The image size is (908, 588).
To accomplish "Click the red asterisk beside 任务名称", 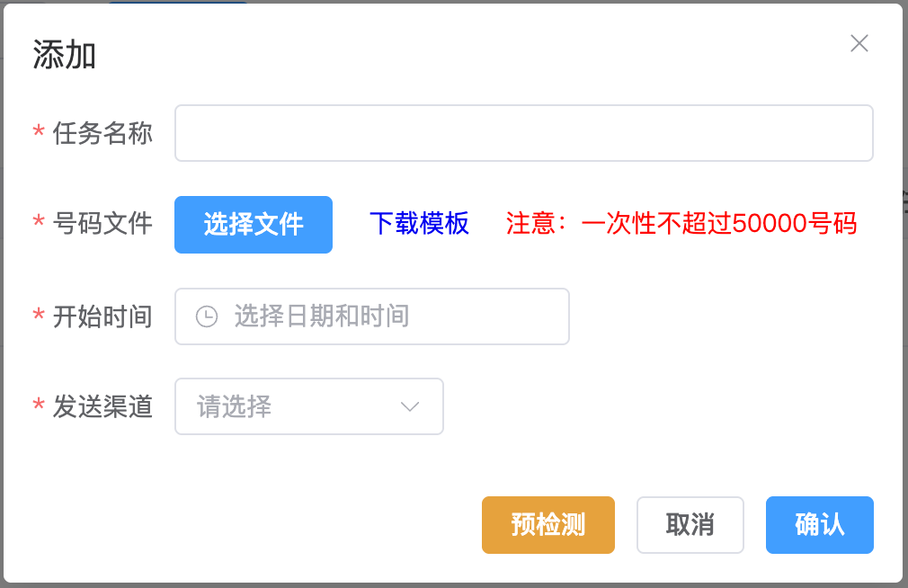I will coord(39,134).
